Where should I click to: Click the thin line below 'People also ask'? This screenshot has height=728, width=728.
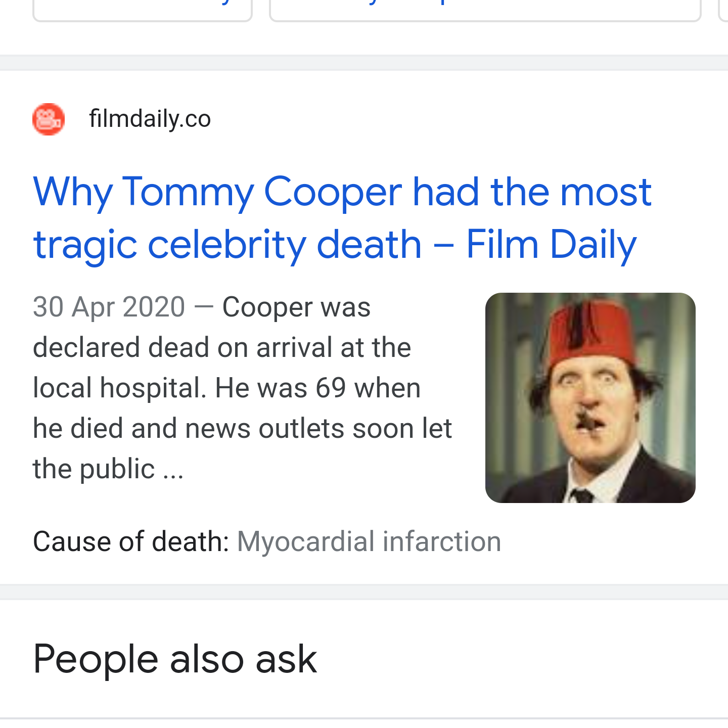364,718
